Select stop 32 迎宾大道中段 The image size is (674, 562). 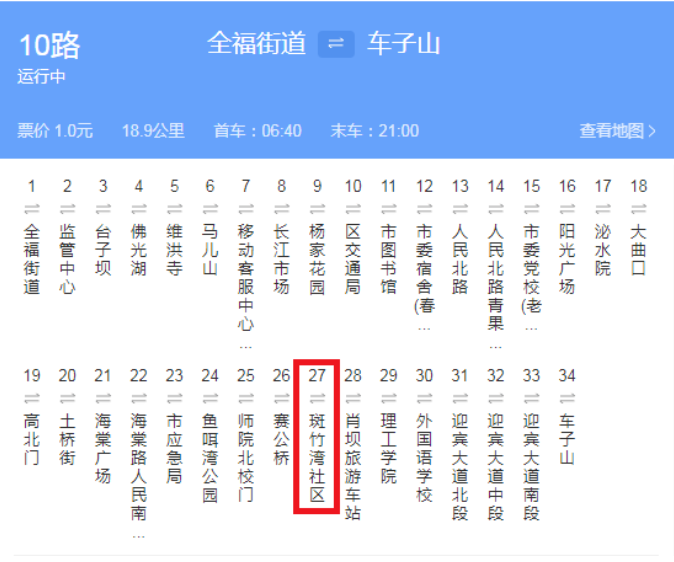point(496,467)
